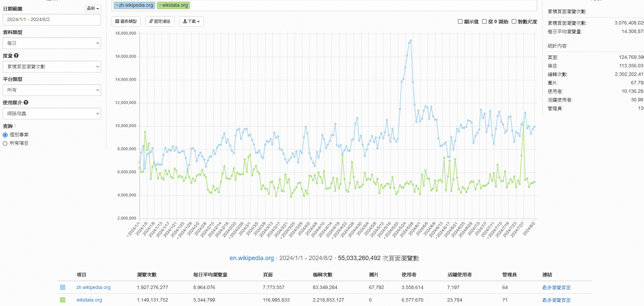This screenshot has width=644, height=306.
Task: Click the value 2,218,853,127 under 編輯次數
Action: pos(328,300)
